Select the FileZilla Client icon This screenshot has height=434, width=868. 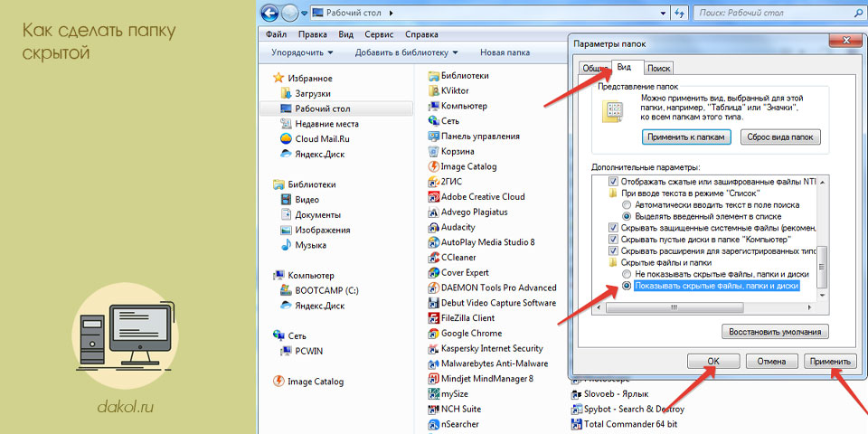(433, 318)
